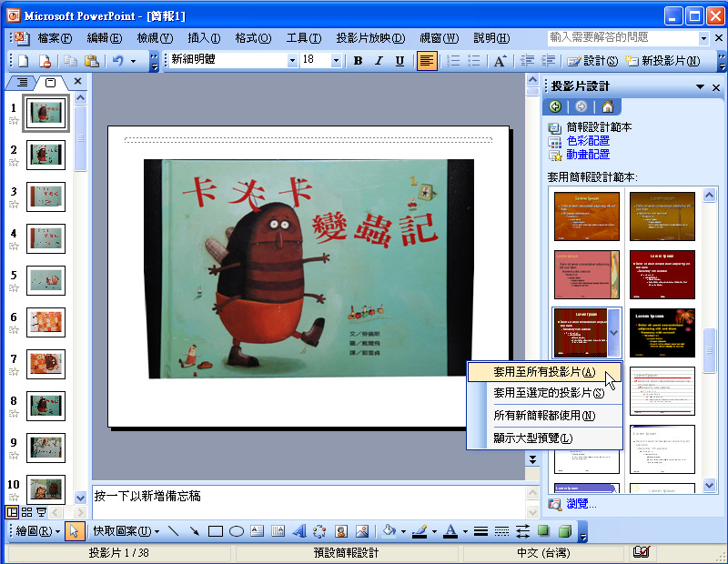This screenshot has height=564, width=728.
Task: Click the New presentation icon
Action: [24, 61]
